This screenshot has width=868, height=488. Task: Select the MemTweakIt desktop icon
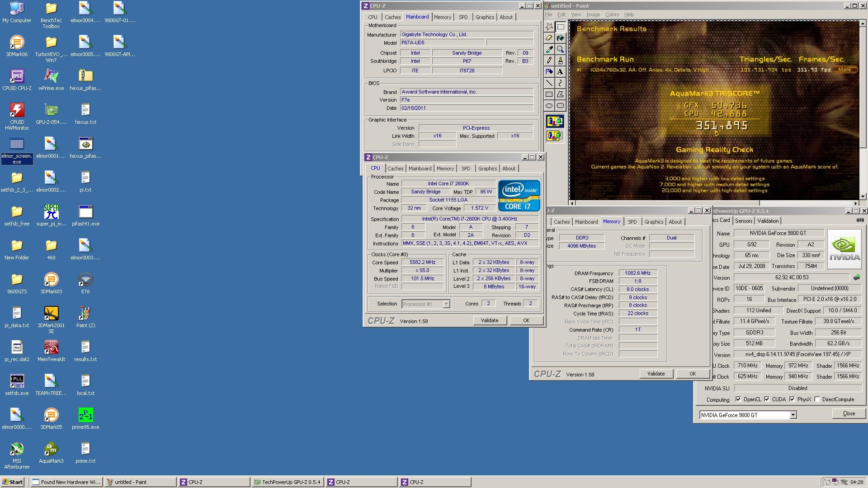point(51,351)
